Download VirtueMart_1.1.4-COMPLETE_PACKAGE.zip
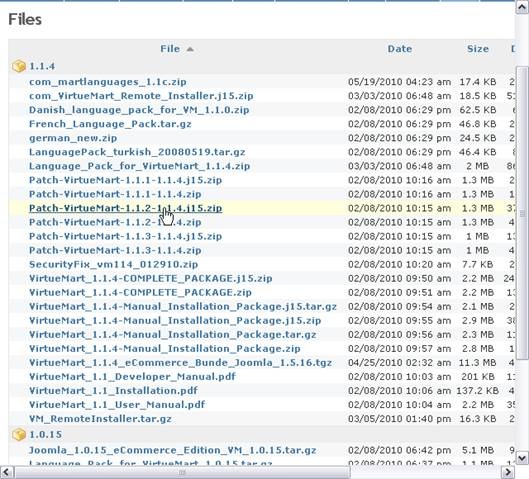 [140, 292]
